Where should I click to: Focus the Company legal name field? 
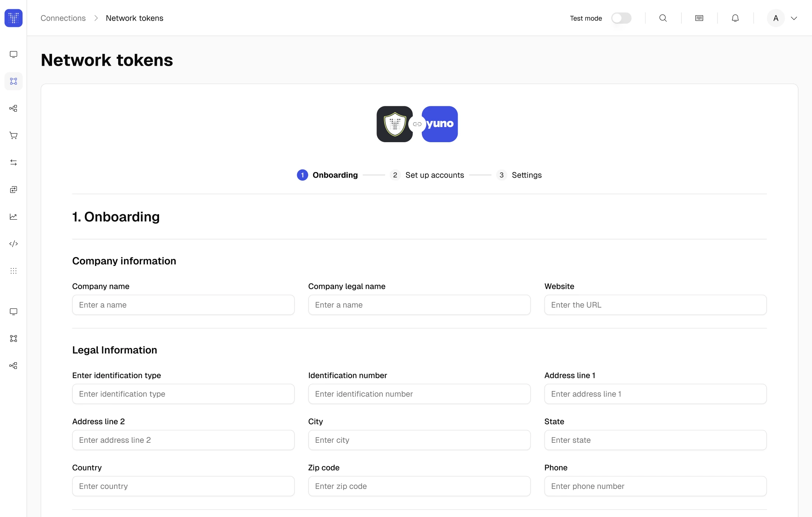pos(419,305)
